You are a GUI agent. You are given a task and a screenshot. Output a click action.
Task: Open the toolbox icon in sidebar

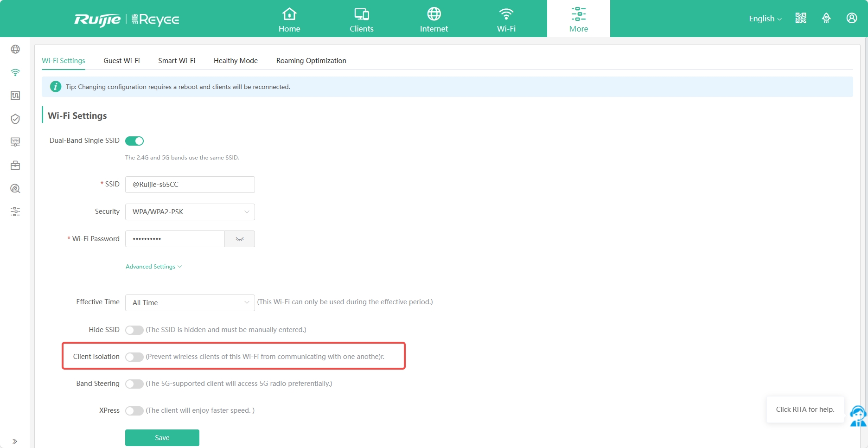(15, 165)
